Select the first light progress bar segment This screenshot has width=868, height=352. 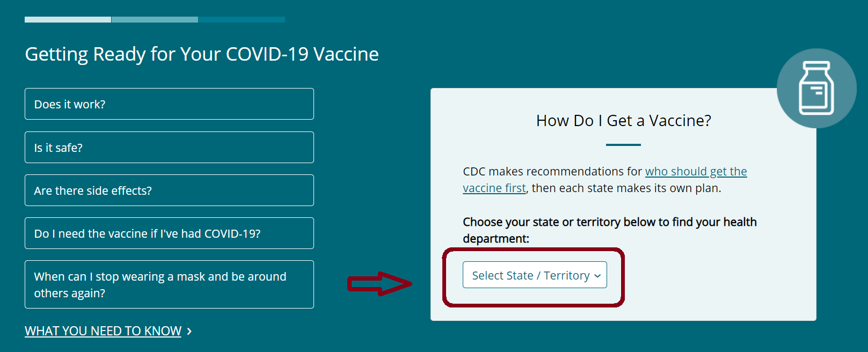[68, 20]
